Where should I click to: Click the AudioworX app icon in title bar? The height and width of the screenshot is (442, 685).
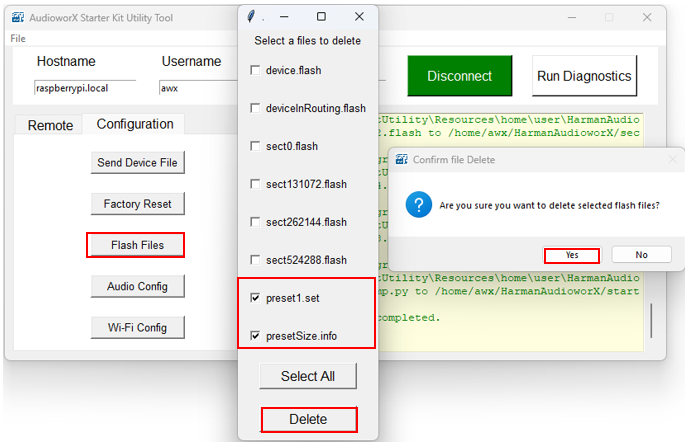pyautogui.click(x=18, y=17)
